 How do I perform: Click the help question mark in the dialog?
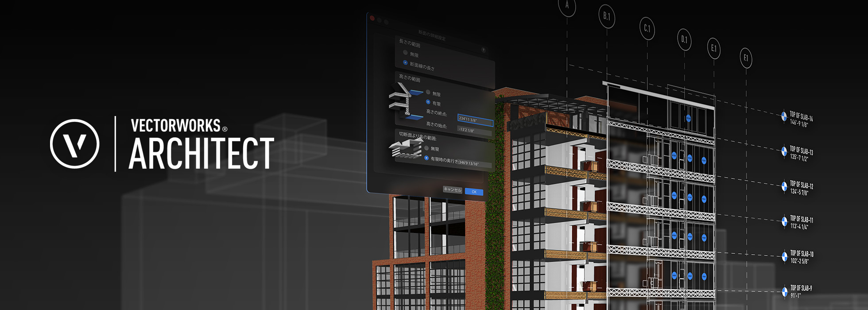click(x=484, y=50)
